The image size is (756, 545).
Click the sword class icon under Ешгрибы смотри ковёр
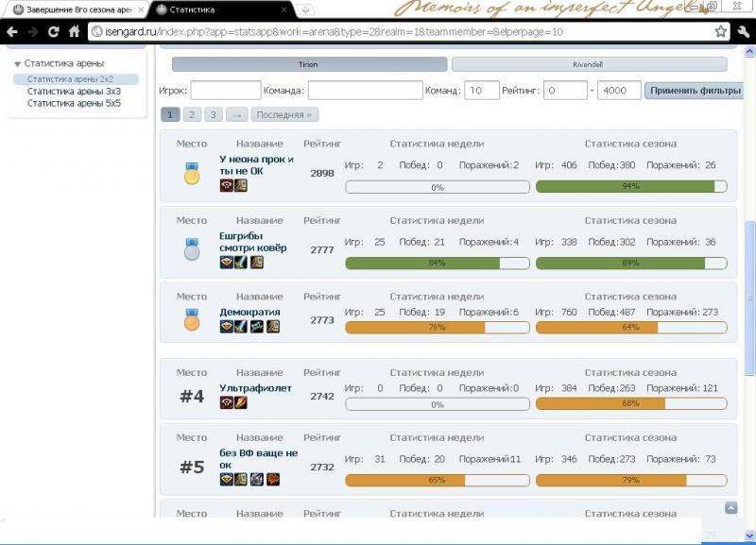(241, 263)
